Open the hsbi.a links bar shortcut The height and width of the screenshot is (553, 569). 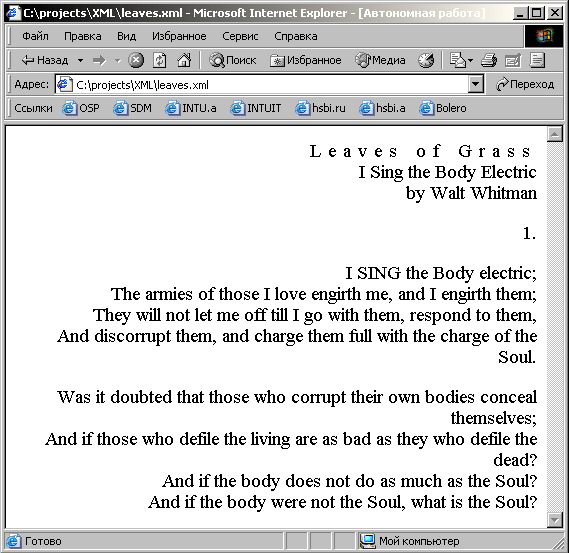382,108
